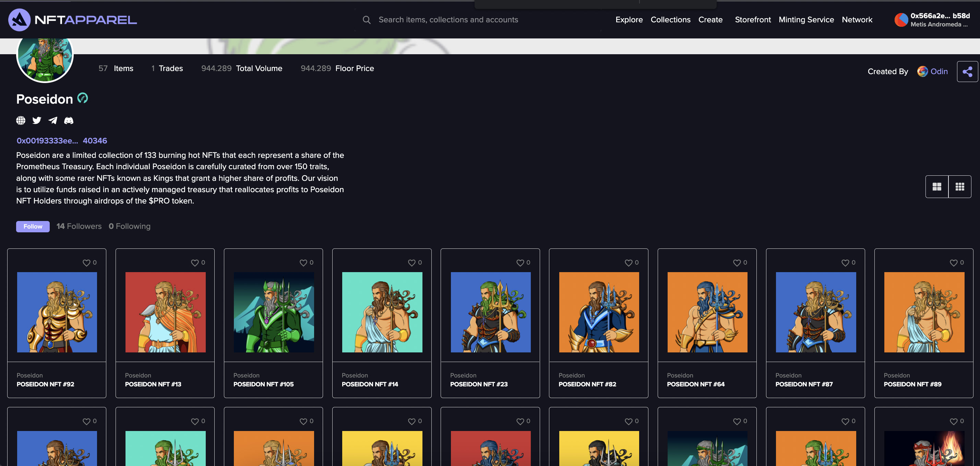The height and width of the screenshot is (466, 980).
Task: Like Poseidon NFT #64 heart
Action: (x=737, y=263)
